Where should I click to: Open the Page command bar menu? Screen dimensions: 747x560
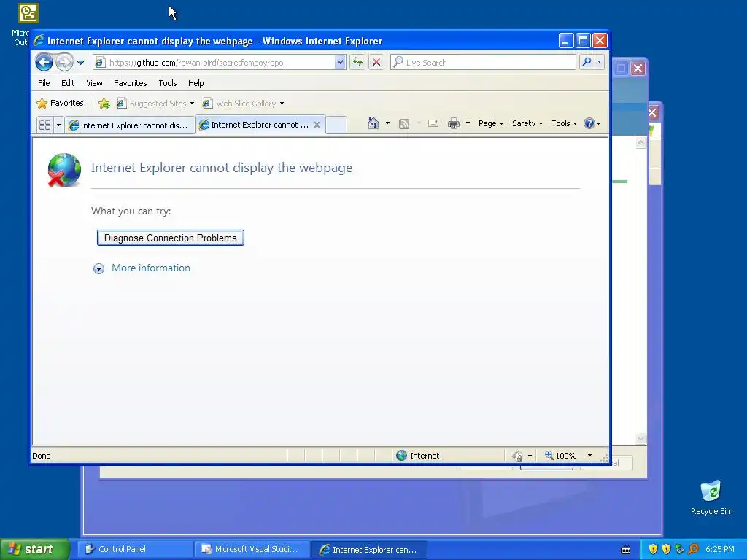[491, 123]
